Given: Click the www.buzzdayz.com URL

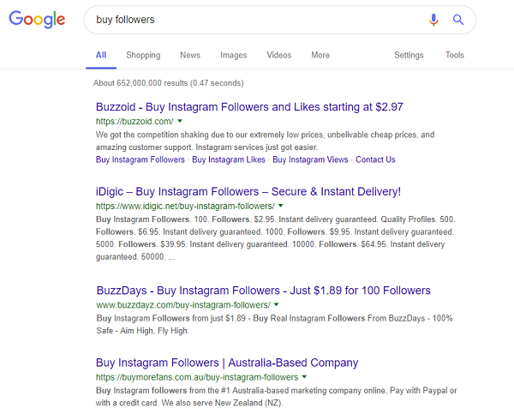Looking at the screenshot, I should pyautogui.click(x=183, y=305).
